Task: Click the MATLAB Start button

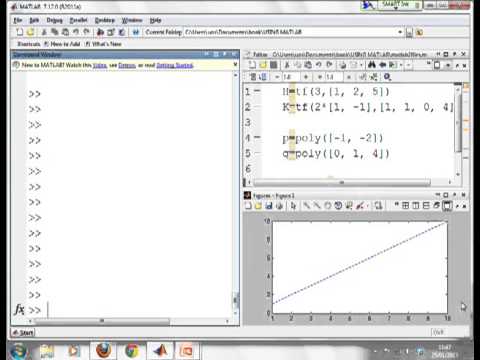Action: [23, 333]
